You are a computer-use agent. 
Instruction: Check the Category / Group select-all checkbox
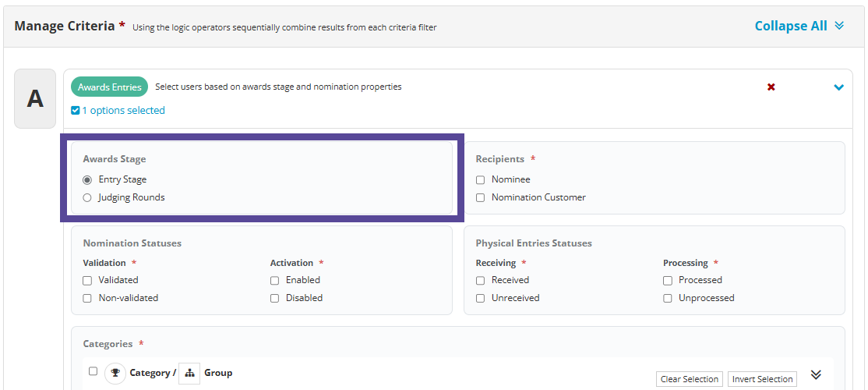click(x=93, y=371)
